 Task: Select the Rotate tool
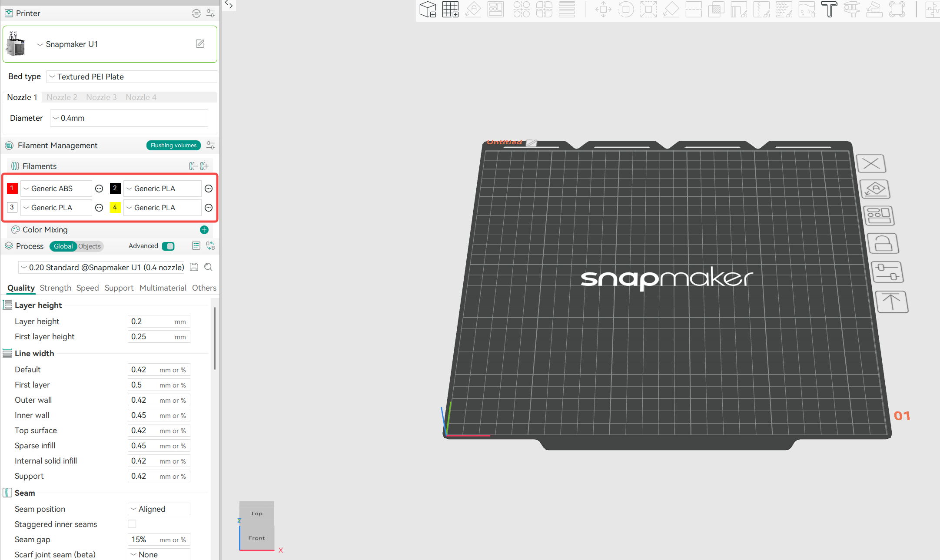click(626, 9)
